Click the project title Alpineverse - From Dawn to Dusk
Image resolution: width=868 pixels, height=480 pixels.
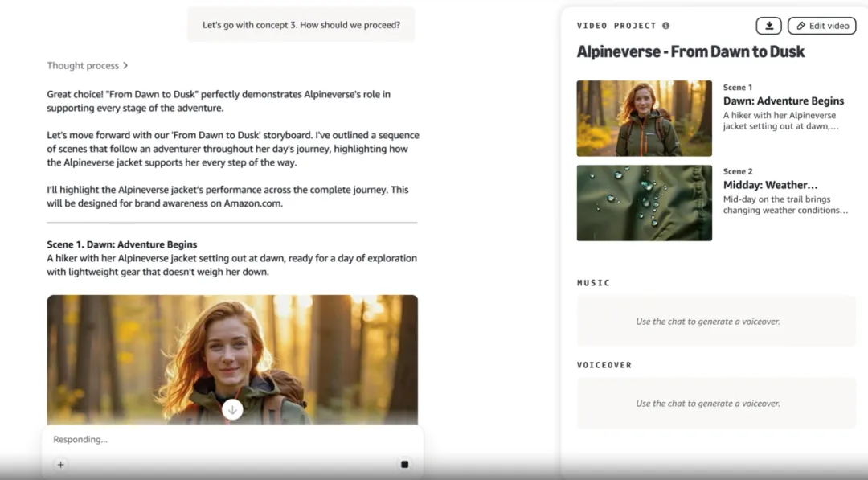pos(690,52)
